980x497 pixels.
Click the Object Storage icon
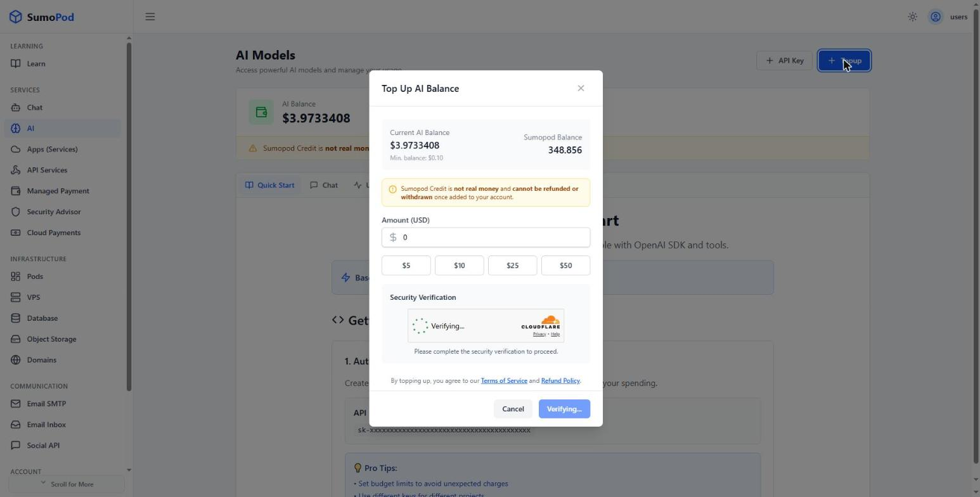tap(16, 340)
